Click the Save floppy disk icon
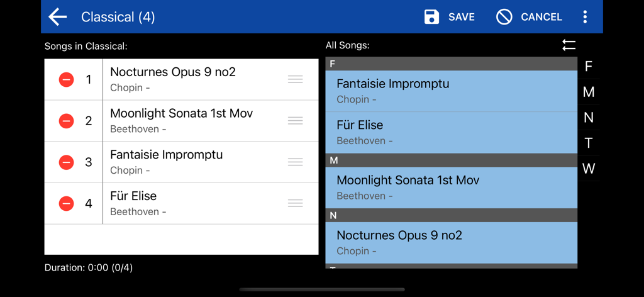Image resolution: width=644 pixels, height=297 pixels. pyautogui.click(x=431, y=17)
